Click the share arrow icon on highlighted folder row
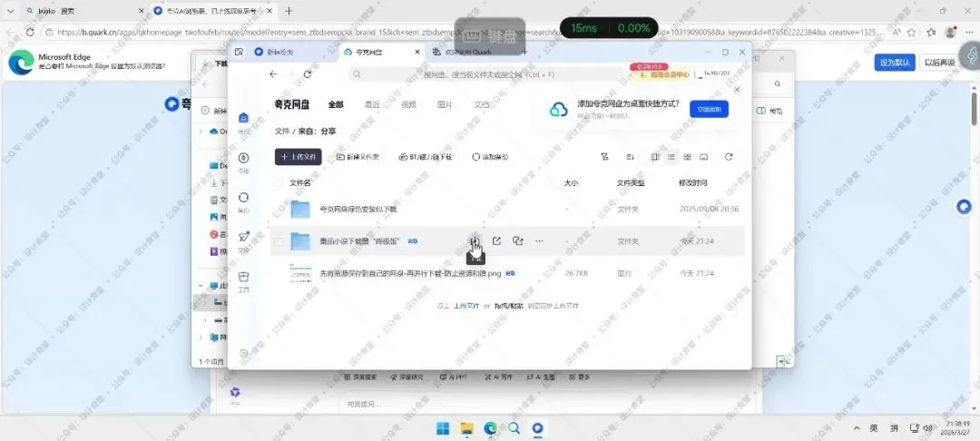The image size is (980, 441). [496, 241]
